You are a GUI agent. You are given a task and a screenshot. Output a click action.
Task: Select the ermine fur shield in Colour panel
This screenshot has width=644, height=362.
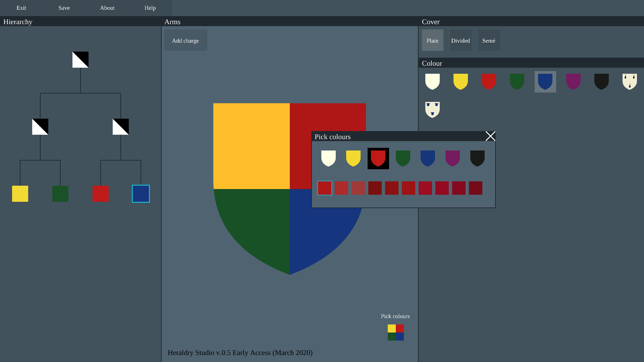[630, 82]
